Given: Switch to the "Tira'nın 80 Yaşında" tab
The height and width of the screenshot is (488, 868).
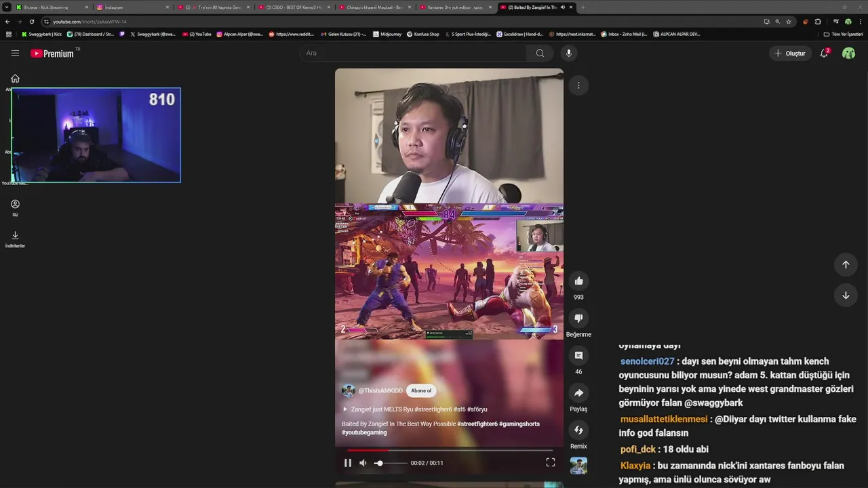Looking at the screenshot, I should (x=213, y=7).
